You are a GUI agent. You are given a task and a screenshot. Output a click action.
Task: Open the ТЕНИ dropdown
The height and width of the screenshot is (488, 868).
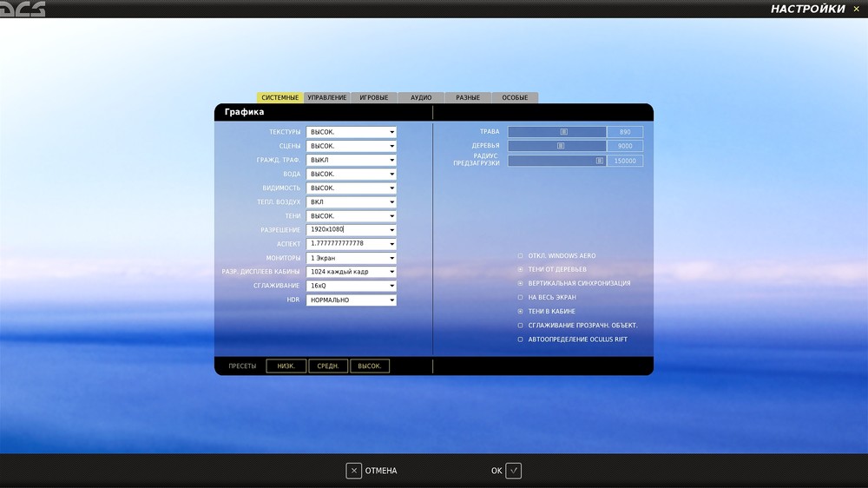pyautogui.click(x=351, y=216)
